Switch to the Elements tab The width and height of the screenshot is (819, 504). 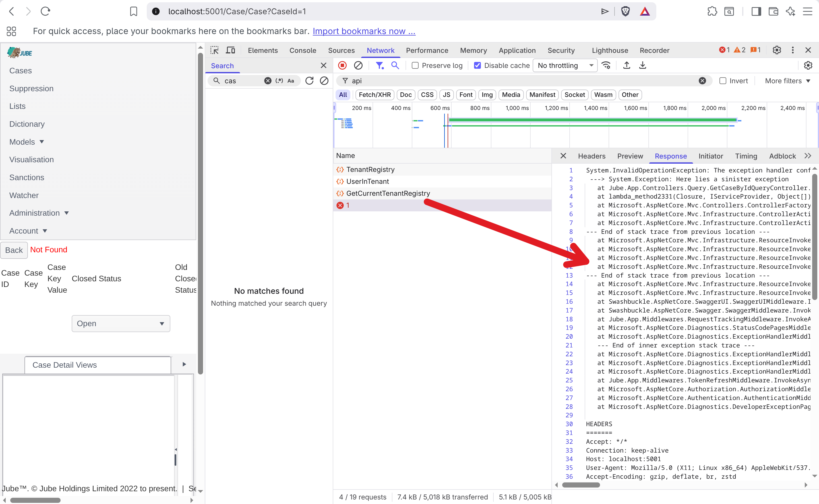[x=262, y=50]
